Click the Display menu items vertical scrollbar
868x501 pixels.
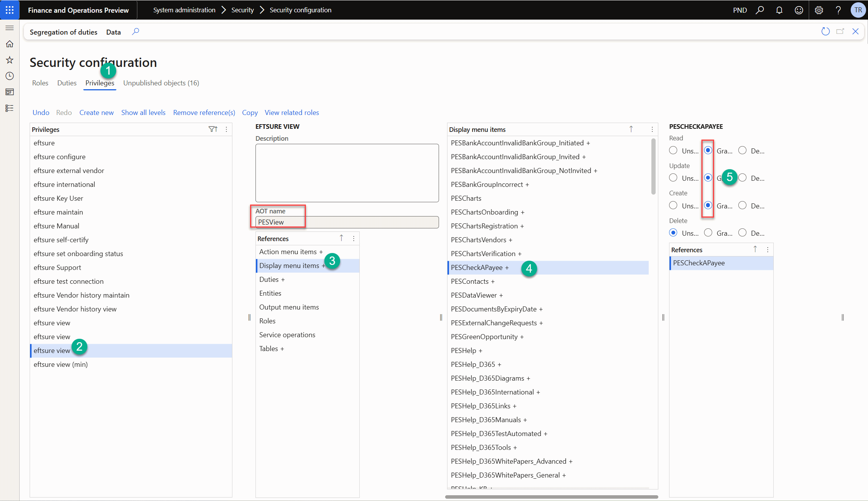click(653, 166)
